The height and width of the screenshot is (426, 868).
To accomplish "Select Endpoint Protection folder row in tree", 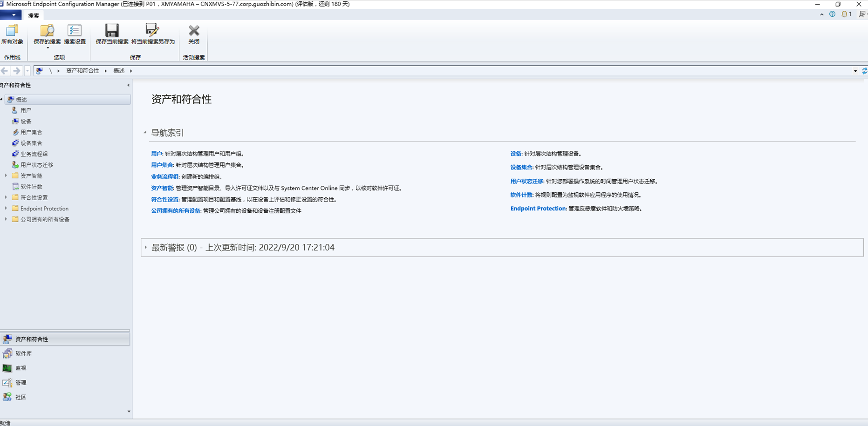I will 40,209.
